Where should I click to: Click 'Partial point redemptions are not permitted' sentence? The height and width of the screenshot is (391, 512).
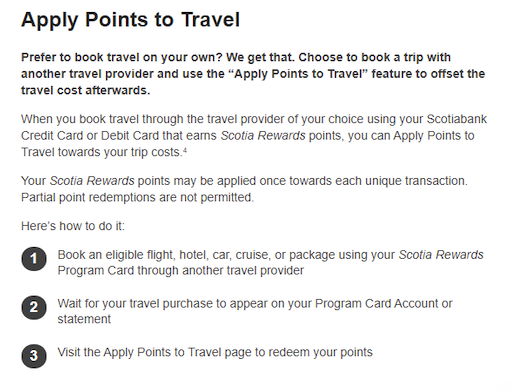(x=137, y=197)
